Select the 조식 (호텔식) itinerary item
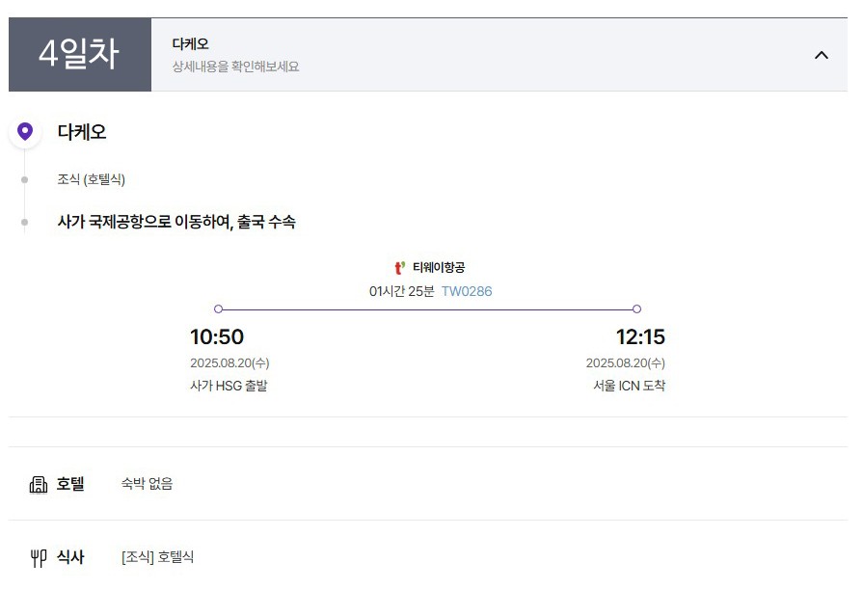 [x=92, y=179]
